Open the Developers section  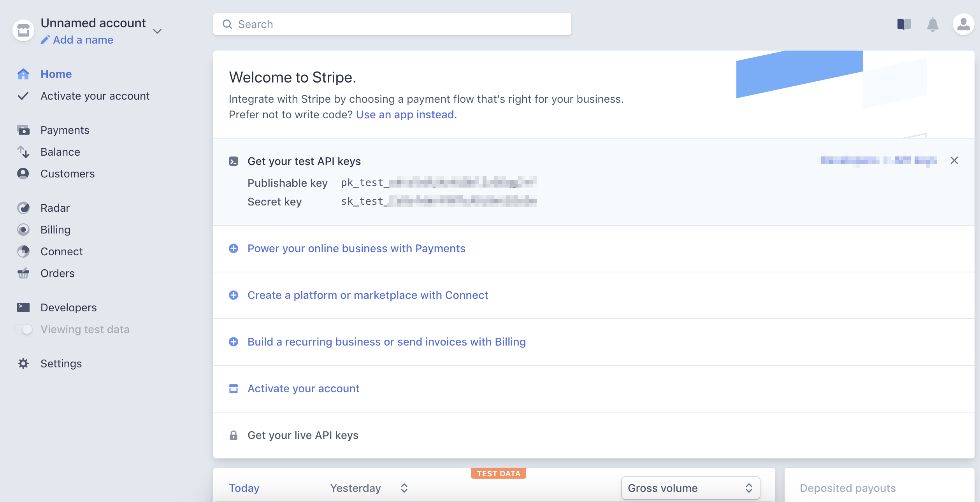coord(68,307)
